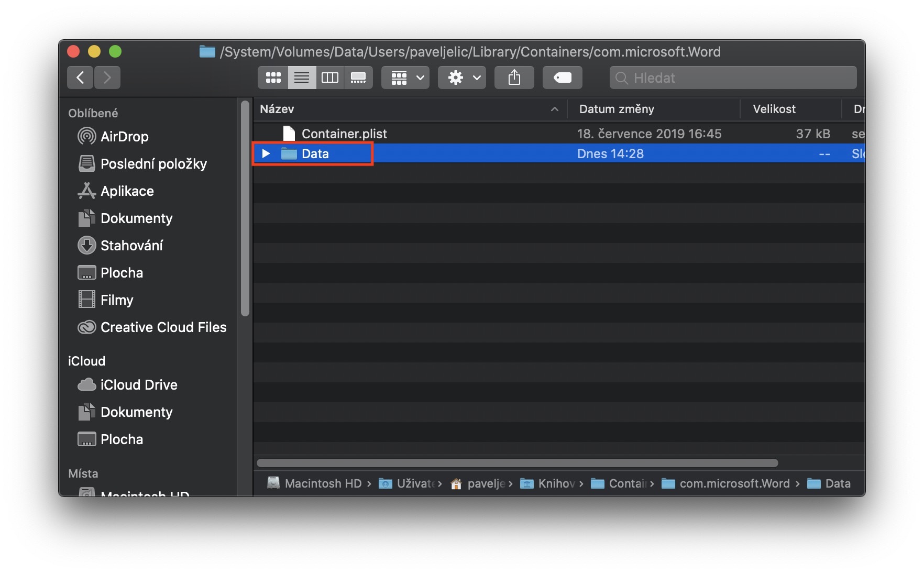The height and width of the screenshot is (574, 924).
Task: Open Poslední položky in the sidebar
Action: [x=142, y=163]
